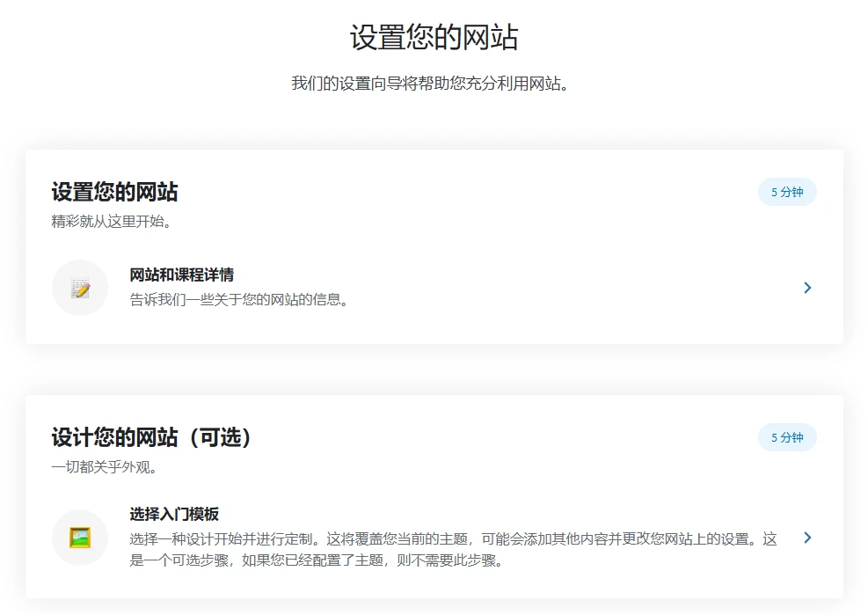Viewport: 868px width, 615px height.
Task: Click the page title 设置您的网站
Action: [434, 35]
